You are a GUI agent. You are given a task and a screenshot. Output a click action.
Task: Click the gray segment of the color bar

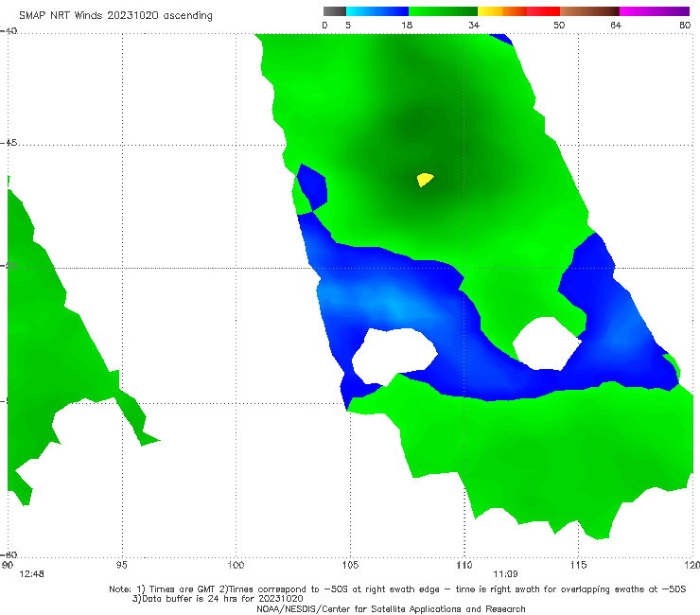[335, 11]
